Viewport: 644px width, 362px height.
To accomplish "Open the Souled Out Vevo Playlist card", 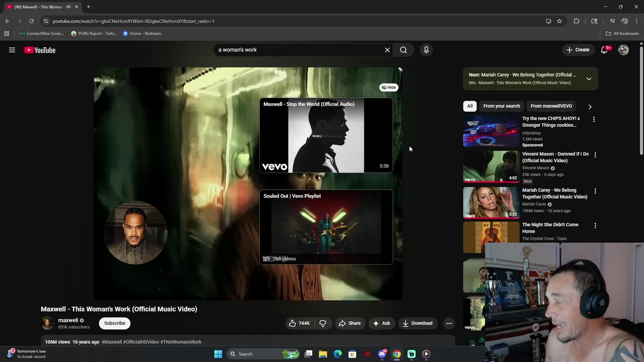I will click(x=326, y=227).
